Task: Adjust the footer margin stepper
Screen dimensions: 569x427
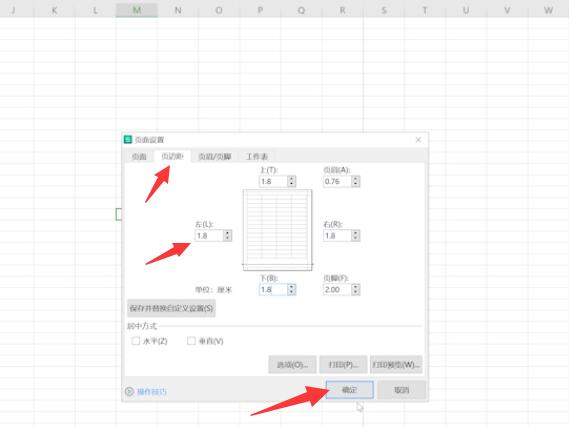Action: (356, 289)
